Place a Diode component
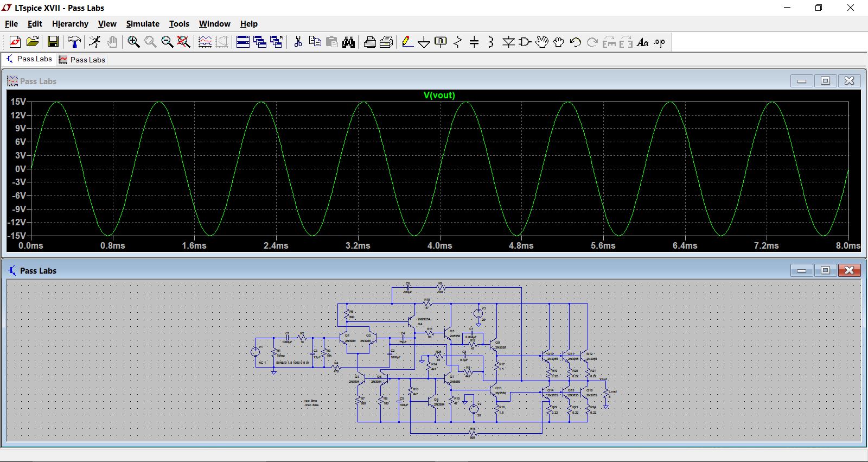The width and height of the screenshot is (868, 462). point(508,42)
